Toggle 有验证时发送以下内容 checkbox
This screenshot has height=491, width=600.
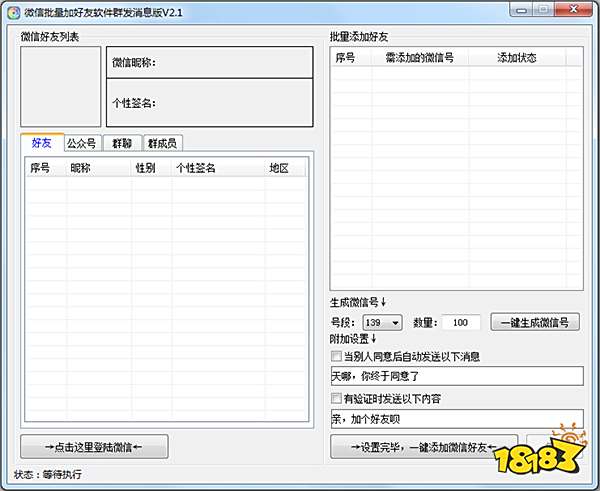pos(336,398)
